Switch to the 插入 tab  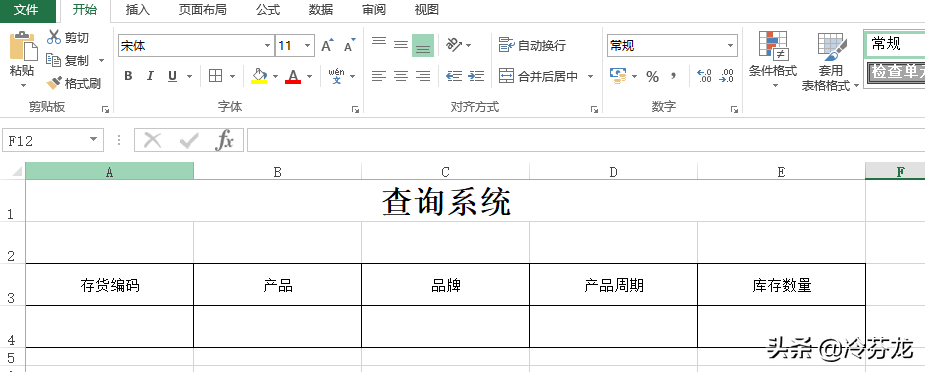(138, 10)
